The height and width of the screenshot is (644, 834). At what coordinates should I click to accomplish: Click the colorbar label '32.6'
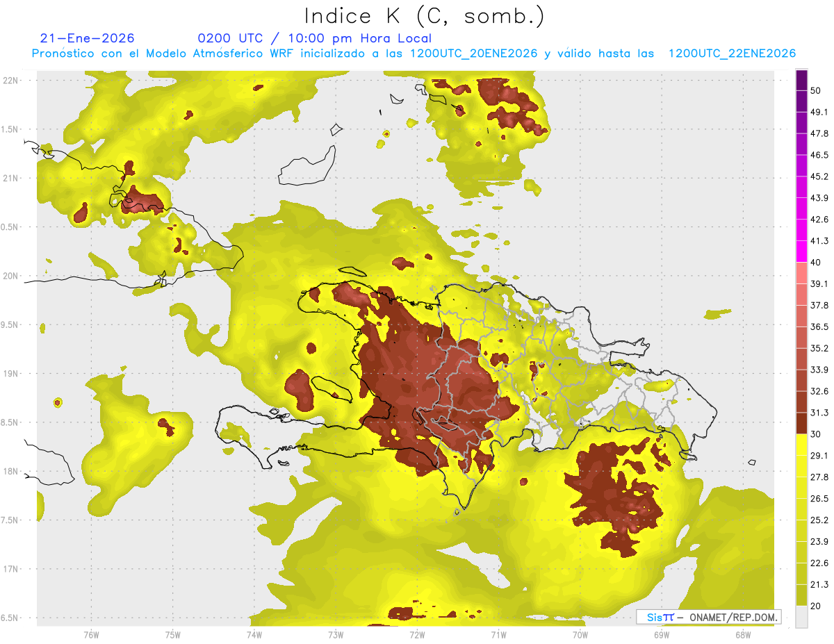pos(819,391)
